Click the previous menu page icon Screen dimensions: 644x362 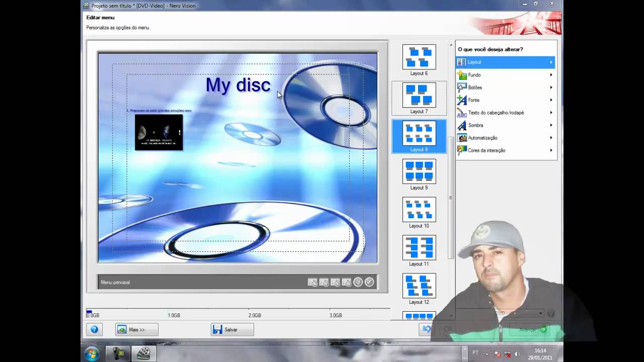click(x=324, y=283)
